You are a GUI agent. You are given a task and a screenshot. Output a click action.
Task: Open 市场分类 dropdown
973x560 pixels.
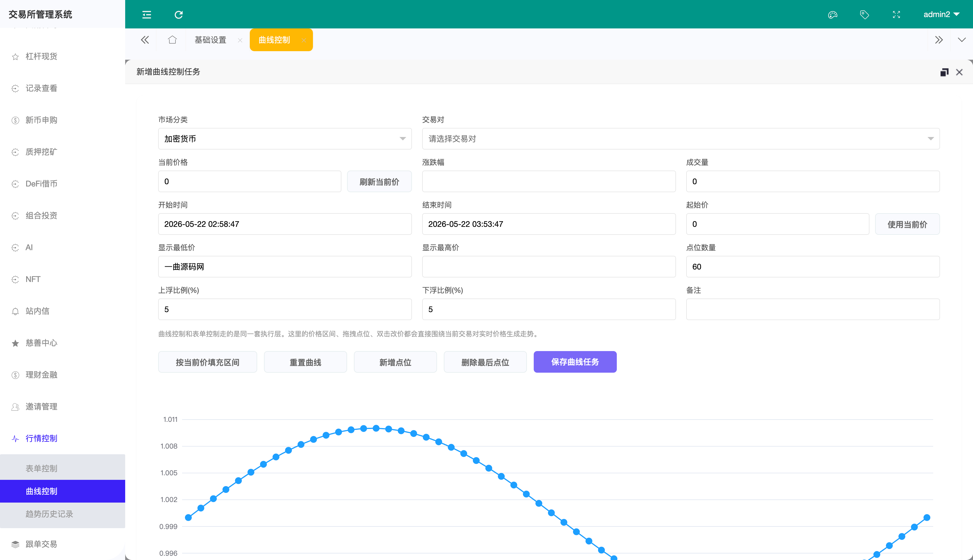click(x=285, y=138)
